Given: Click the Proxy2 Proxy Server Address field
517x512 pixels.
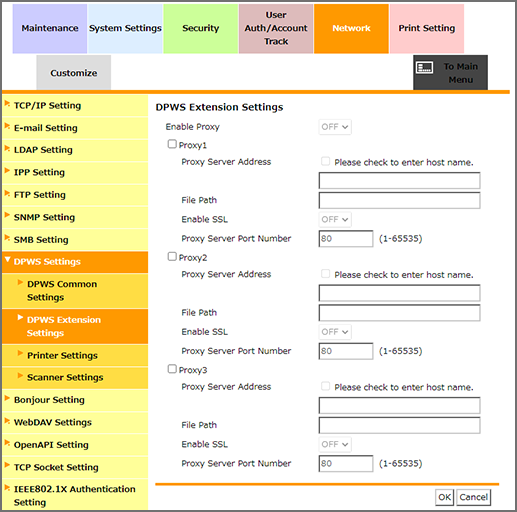Looking at the screenshot, I should coord(399,293).
